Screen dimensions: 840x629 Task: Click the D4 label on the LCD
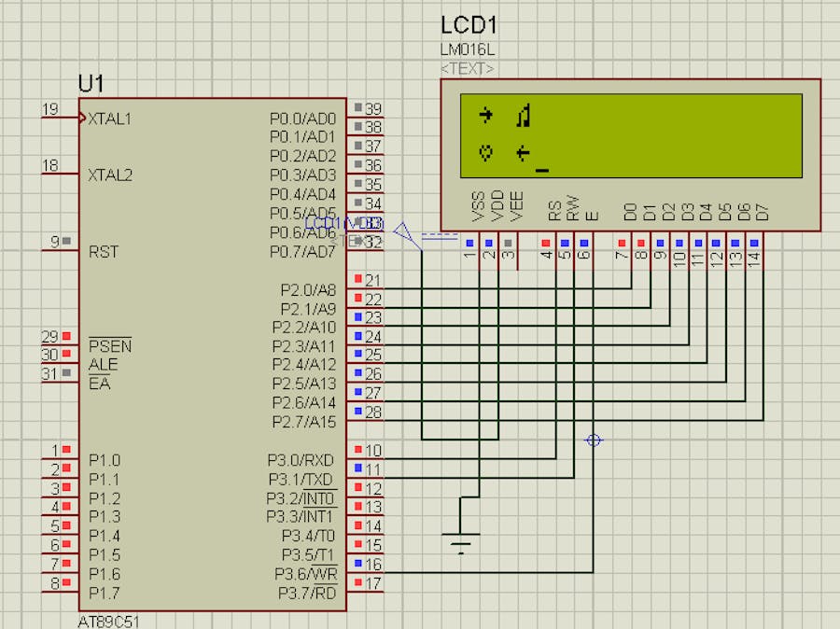coord(707,212)
